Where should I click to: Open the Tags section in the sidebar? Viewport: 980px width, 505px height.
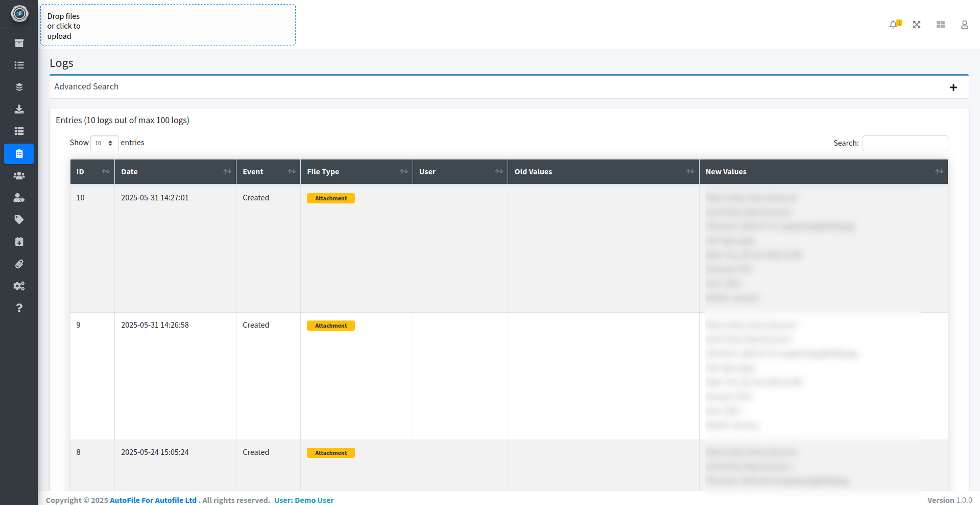coord(19,219)
